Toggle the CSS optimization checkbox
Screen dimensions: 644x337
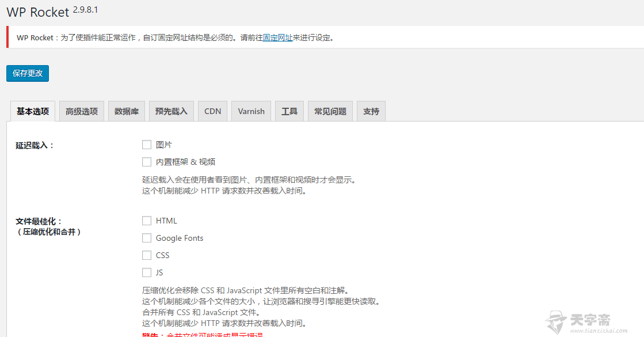147,255
